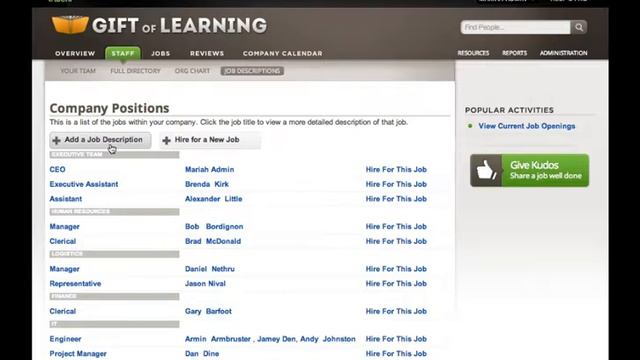Click Add a Job Description button
This screenshot has width=640, height=360.
pos(100,140)
